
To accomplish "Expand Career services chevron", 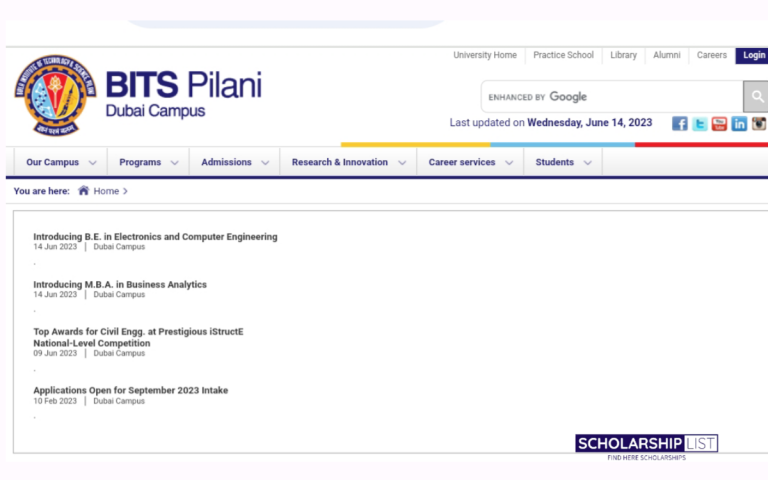I will (509, 163).
